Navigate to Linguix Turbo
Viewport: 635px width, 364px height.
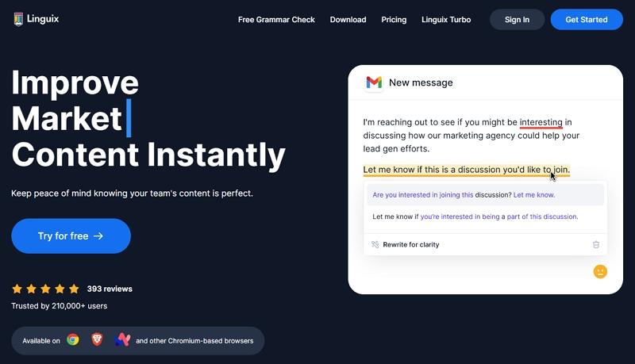446,20
